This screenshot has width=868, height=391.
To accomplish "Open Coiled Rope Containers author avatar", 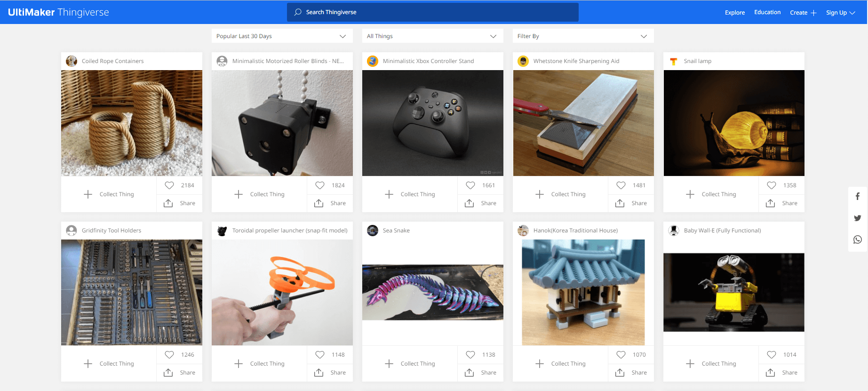I will (x=72, y=61).
